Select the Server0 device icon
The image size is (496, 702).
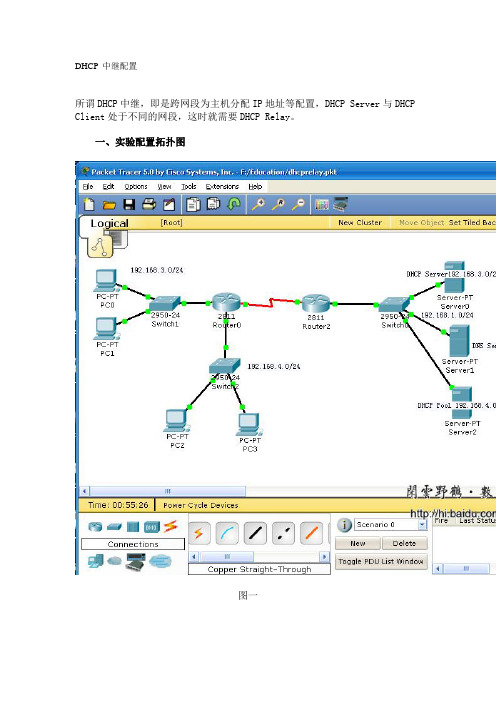454,277
